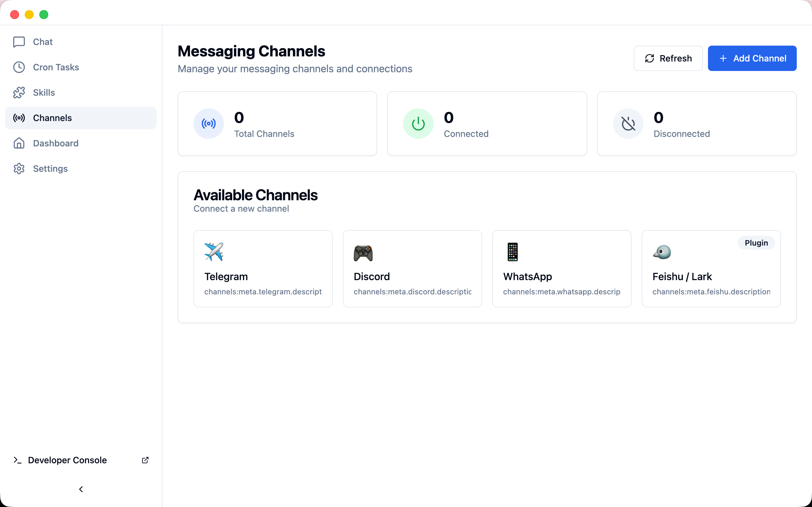
Task: Click the Settings gear icon
Action: coord(19,169)
